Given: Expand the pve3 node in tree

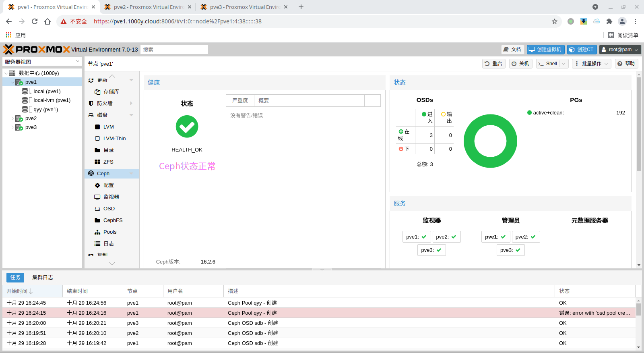Looking at the screenshot, I should tap(12, 127).
